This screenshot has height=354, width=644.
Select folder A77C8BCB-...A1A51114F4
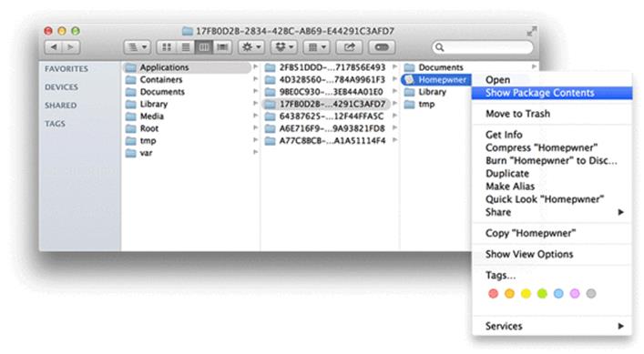pyautogui.click(x=326, y=141)
